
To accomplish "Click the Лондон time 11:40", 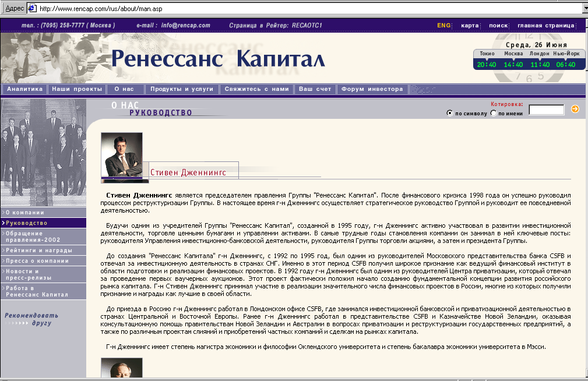I will click(x=540, y=65).
